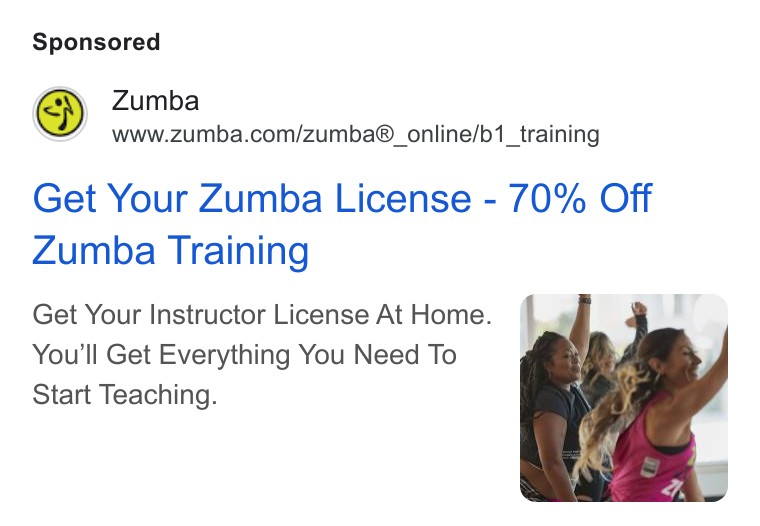Screen dimensions: 760x526
Task: Click the registered trademark symbol in the URL
Action: click(x=386, y=133)
